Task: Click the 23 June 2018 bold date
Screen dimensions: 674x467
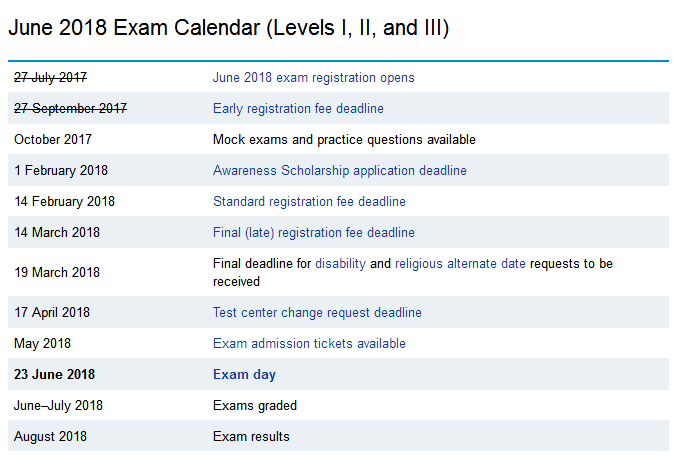Action: click(x=55, y=374)
